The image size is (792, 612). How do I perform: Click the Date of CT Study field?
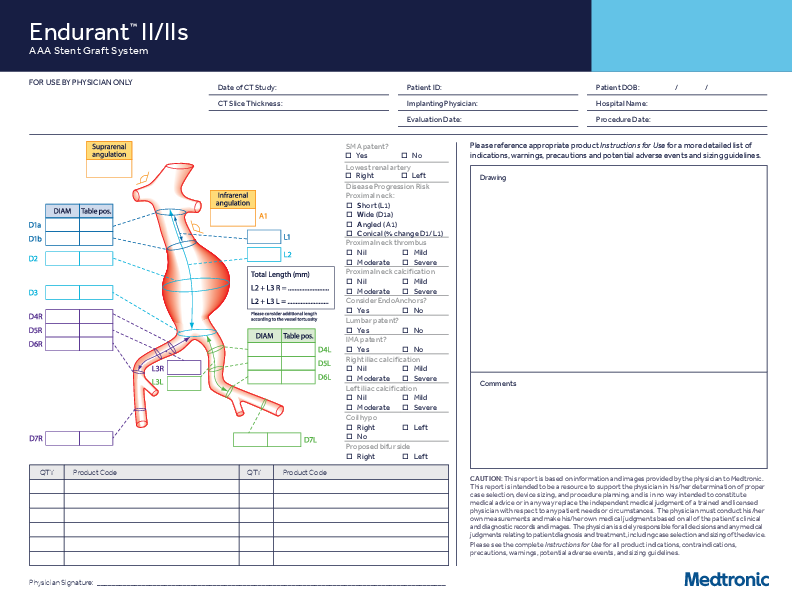(x=299, y=88)
